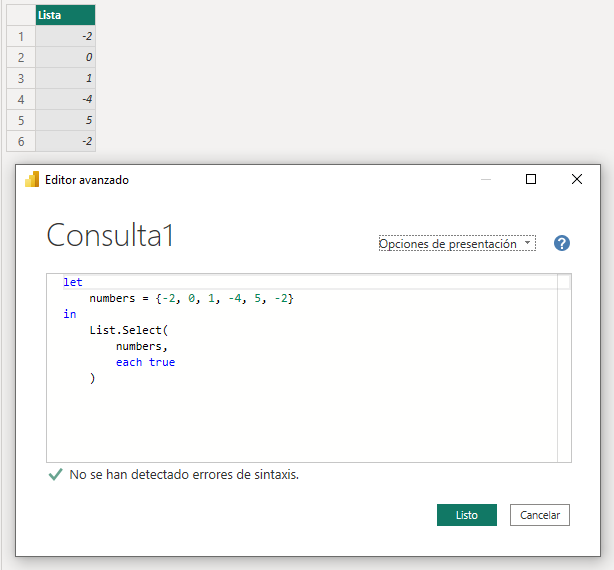Maximize the Editor avanzado window

pos(531,179)
